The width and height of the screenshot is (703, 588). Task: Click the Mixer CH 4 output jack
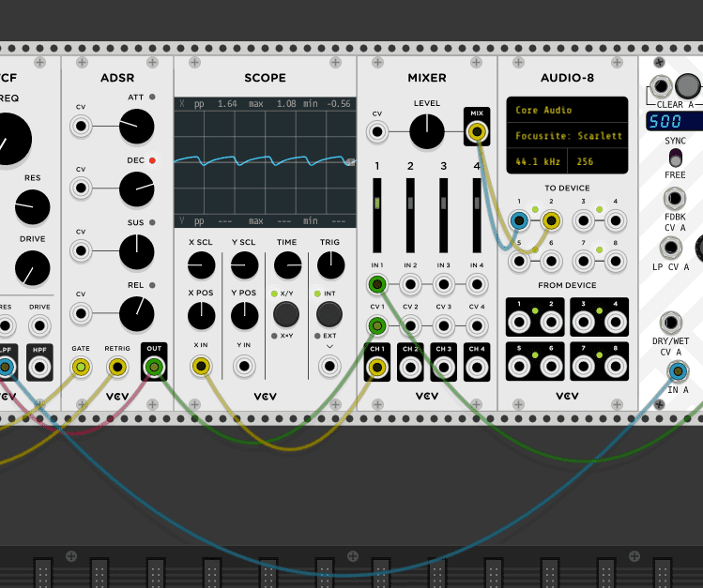click(x=477, y=368)
